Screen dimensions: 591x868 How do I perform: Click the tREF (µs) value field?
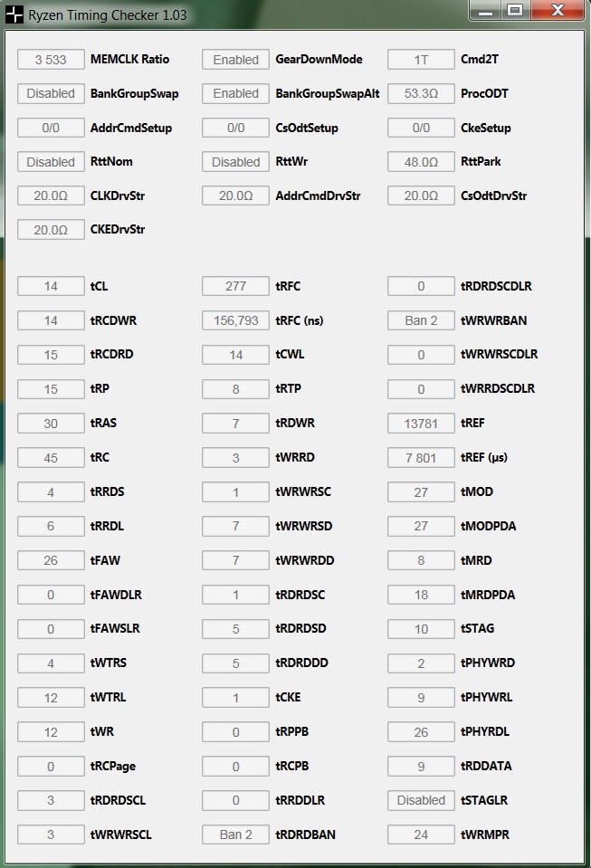(421, 458)
